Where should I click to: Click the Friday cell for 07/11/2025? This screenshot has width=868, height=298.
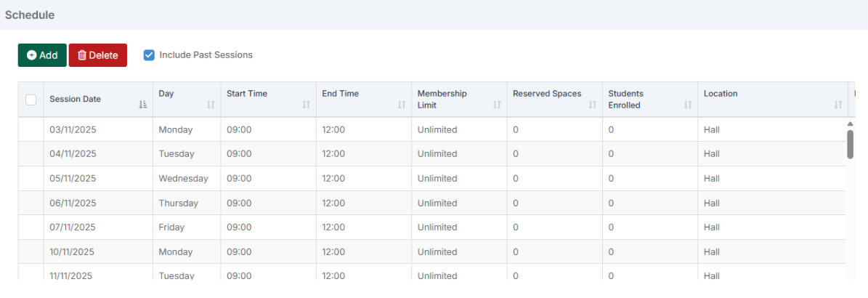171,227
